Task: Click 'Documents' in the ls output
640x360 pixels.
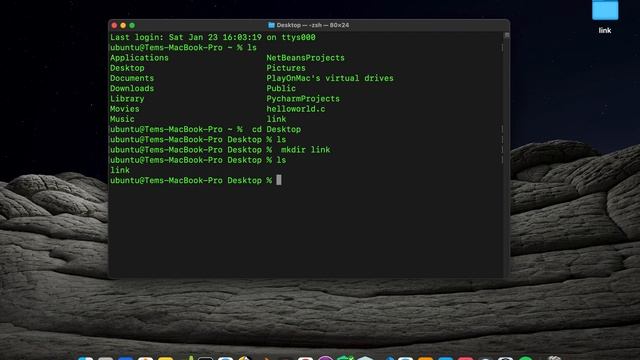Action: pos(132,78)
